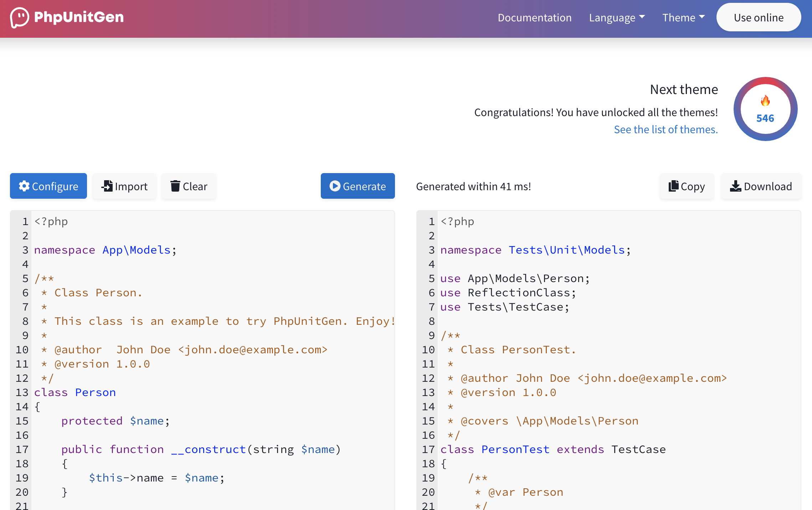
Task: Click the Theme dropdown caret arrow
Action: point(702,17)
